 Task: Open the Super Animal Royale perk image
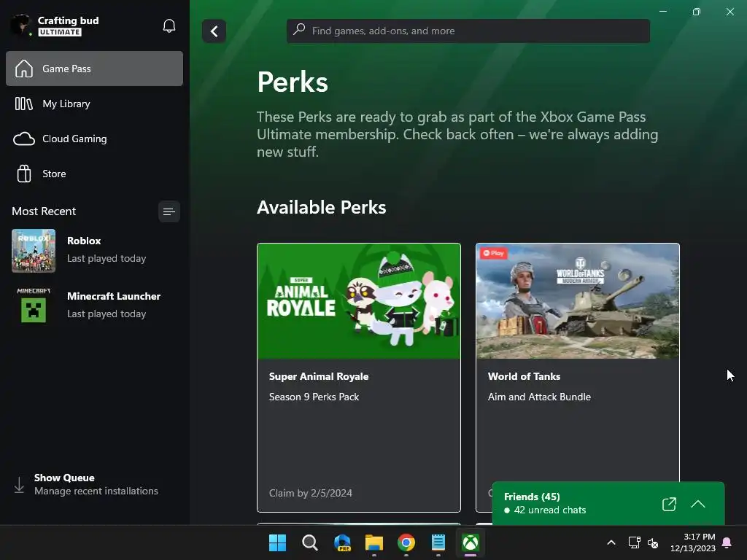click(359, 301)
